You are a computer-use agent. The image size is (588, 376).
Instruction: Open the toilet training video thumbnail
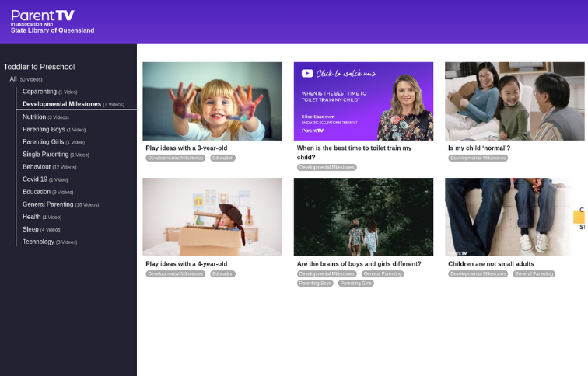(x=363, y=101)
